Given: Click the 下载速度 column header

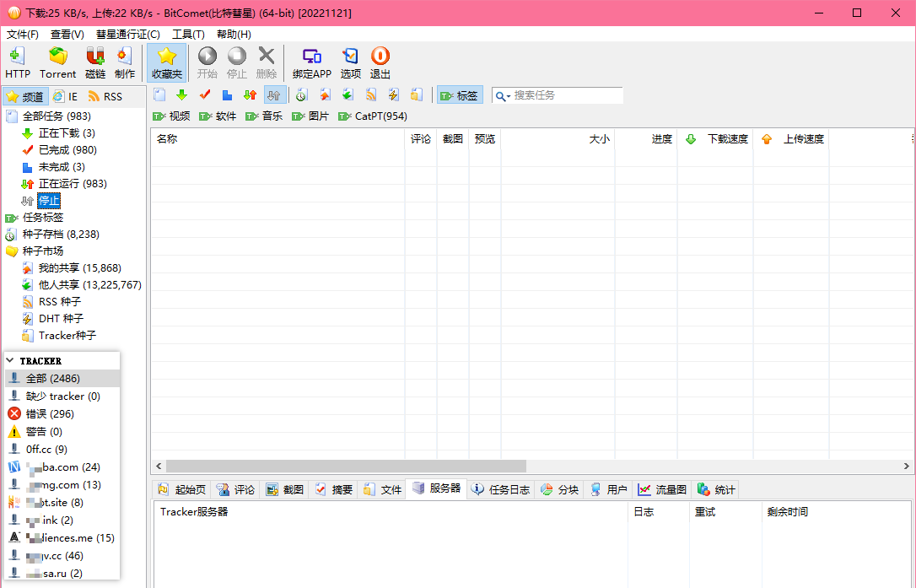Looking at the screenshot, I should coord(726,139).
